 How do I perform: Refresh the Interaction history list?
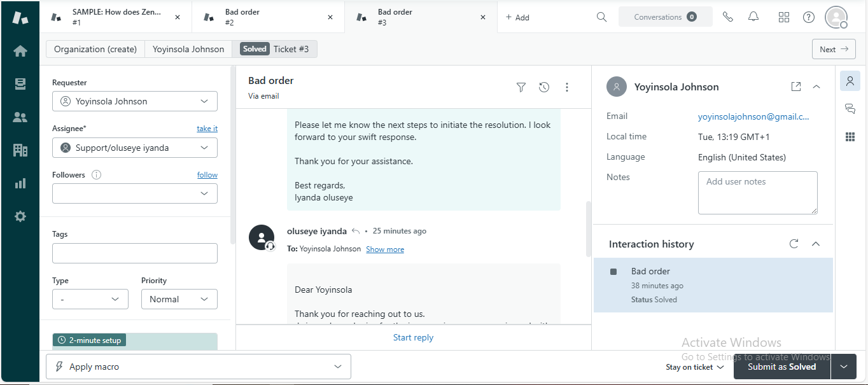pos(794,244)
